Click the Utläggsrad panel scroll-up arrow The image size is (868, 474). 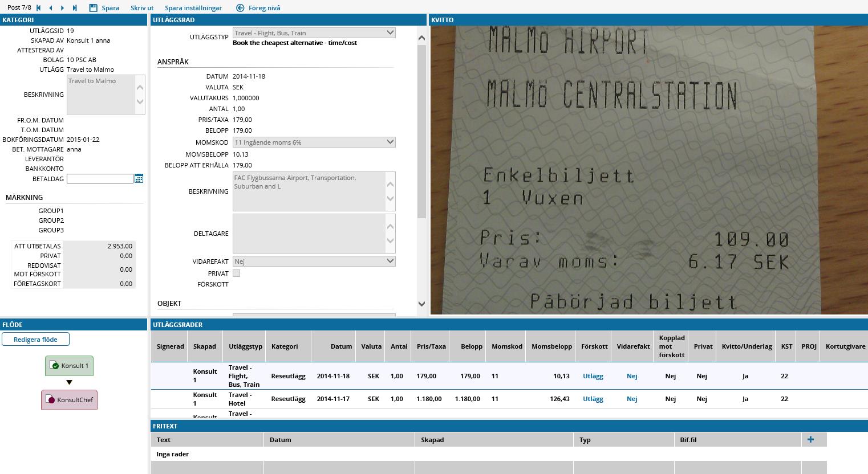click(x=421, y=38)
